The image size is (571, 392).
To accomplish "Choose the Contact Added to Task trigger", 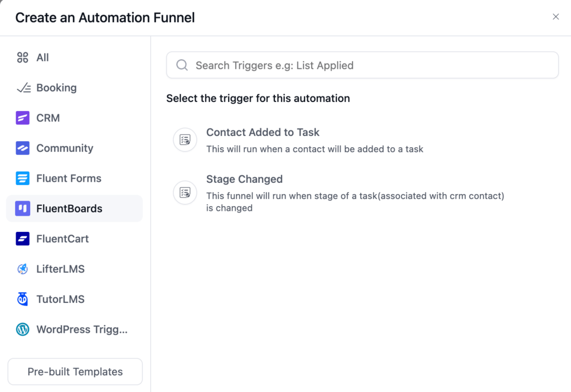I will coord(263,132).
